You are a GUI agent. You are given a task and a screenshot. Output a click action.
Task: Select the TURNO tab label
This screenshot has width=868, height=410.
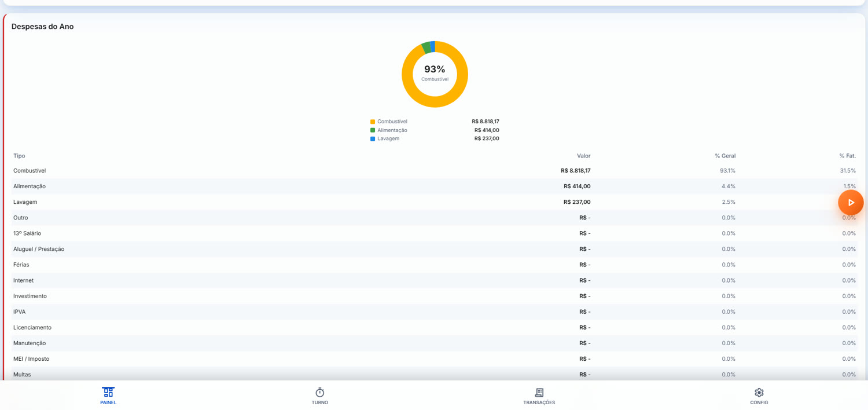coord(320,402)
